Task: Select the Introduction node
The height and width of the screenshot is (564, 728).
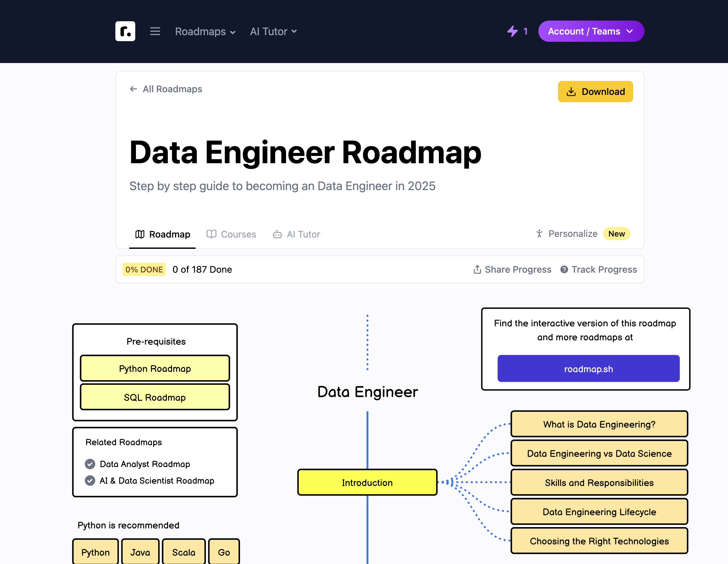Action: [367, 483]
